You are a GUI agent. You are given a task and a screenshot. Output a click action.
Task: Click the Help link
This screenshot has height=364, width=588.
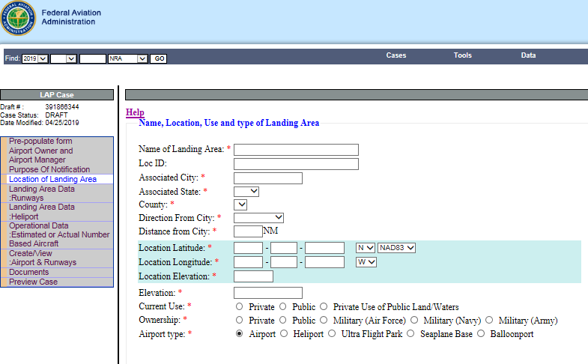pos(135,112)
